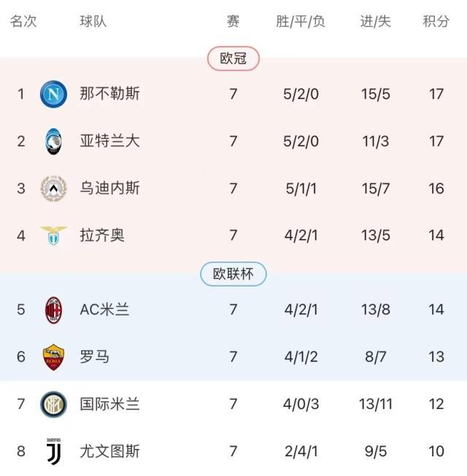
Task: Click the Lazio eagle crest icon
Action: pos(53,235)
